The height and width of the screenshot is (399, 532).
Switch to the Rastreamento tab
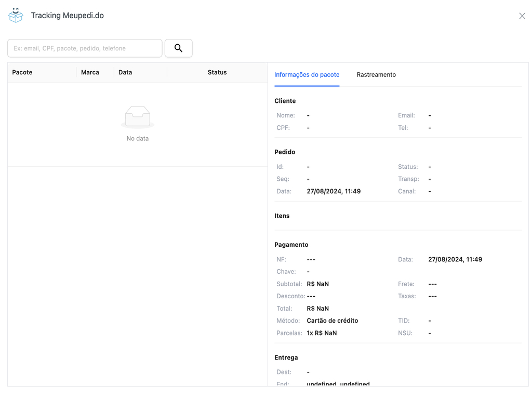pos(376,74)
